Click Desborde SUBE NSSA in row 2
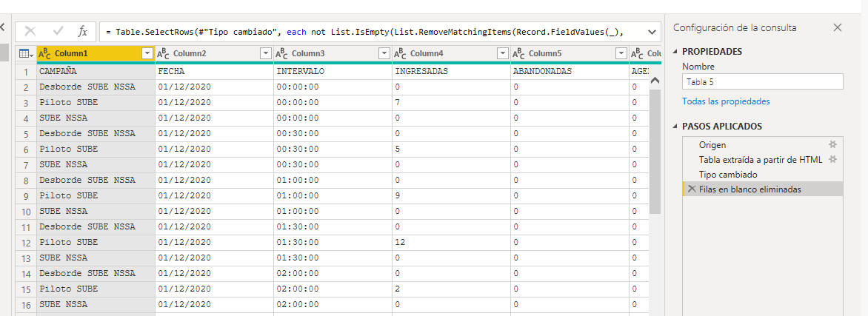Viewport: 868px width, 316px height. tap(96, 87)
